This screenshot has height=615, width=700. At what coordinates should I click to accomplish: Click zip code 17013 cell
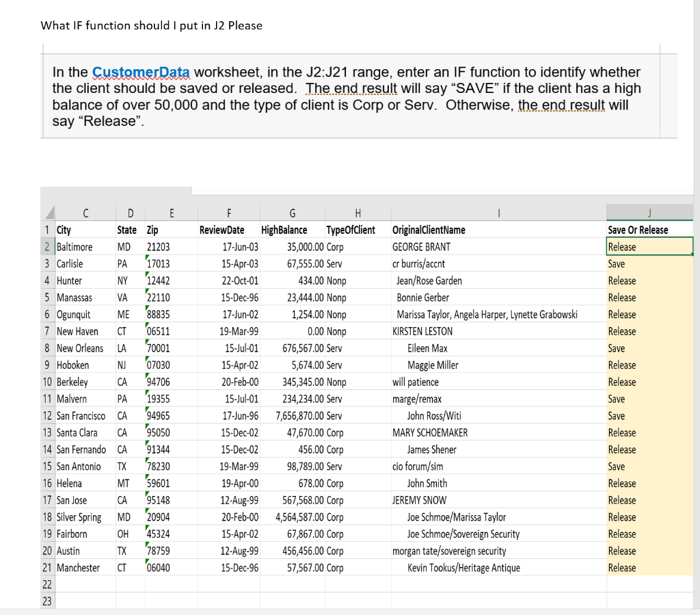172,263
